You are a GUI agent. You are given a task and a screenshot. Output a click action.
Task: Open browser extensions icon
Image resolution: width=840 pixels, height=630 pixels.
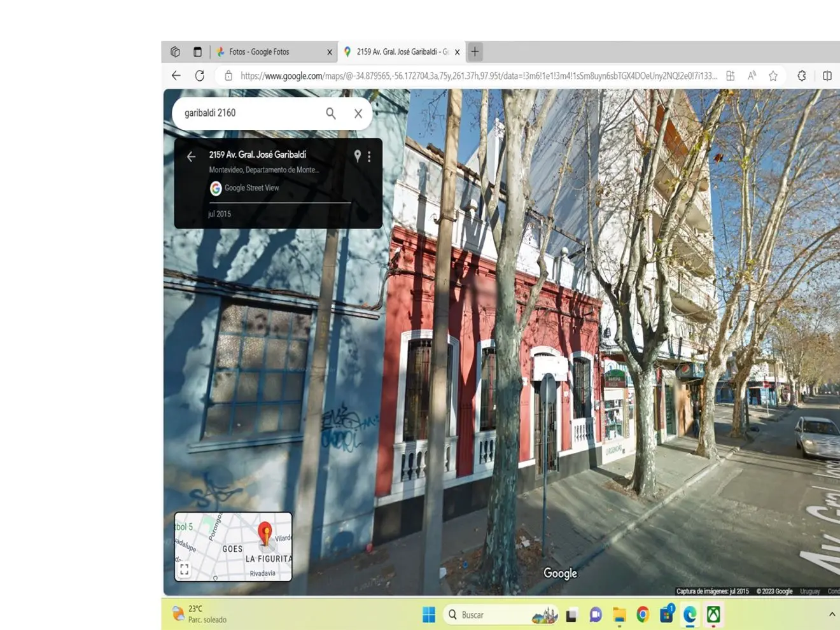click(x=802, y=76)
